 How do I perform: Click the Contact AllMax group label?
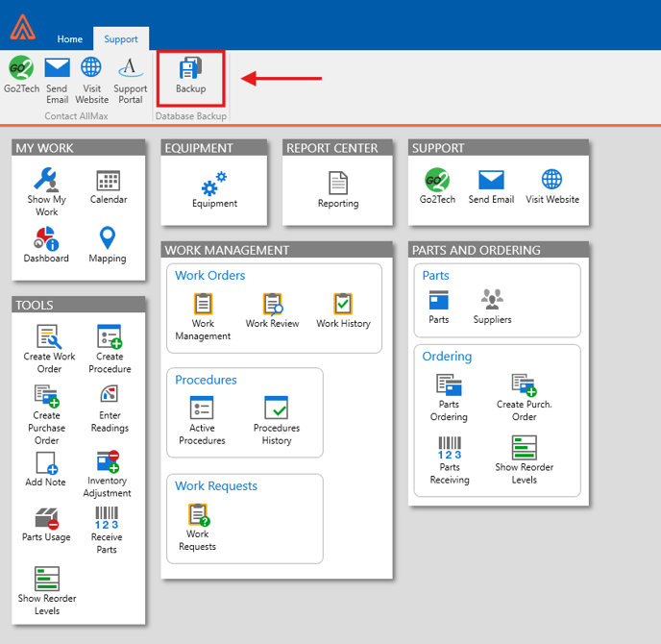click(x=76, y=116)
